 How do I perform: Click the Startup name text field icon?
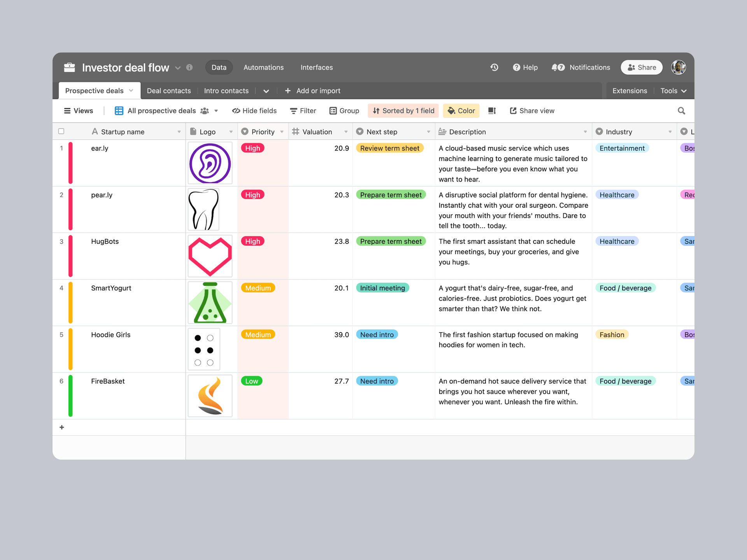pyautogui.click(x=95, y=131)
